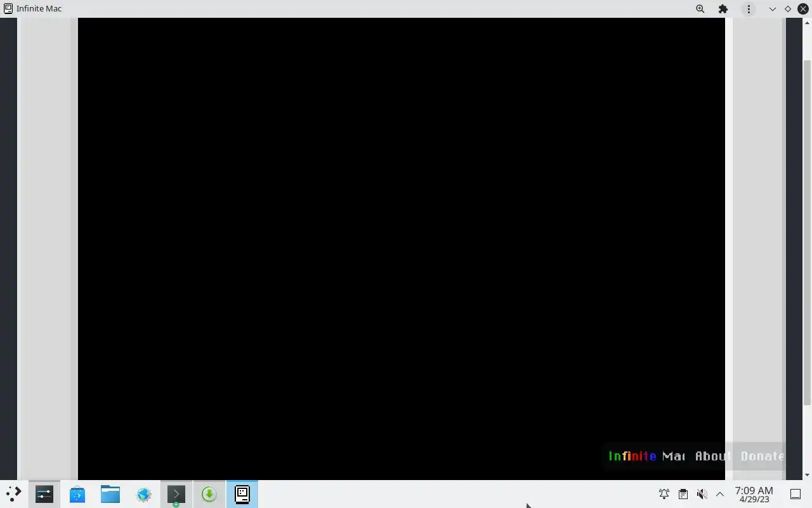Click the show desktop button
Image resolution: width=812 pixels, height=508 pixels.
(796, 494)
